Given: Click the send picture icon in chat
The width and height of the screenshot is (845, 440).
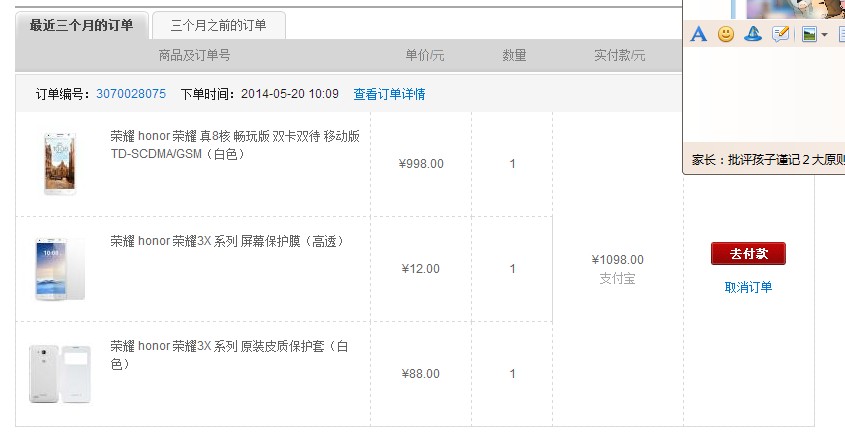Looking at the screenshot, I should tap(809, 34).
